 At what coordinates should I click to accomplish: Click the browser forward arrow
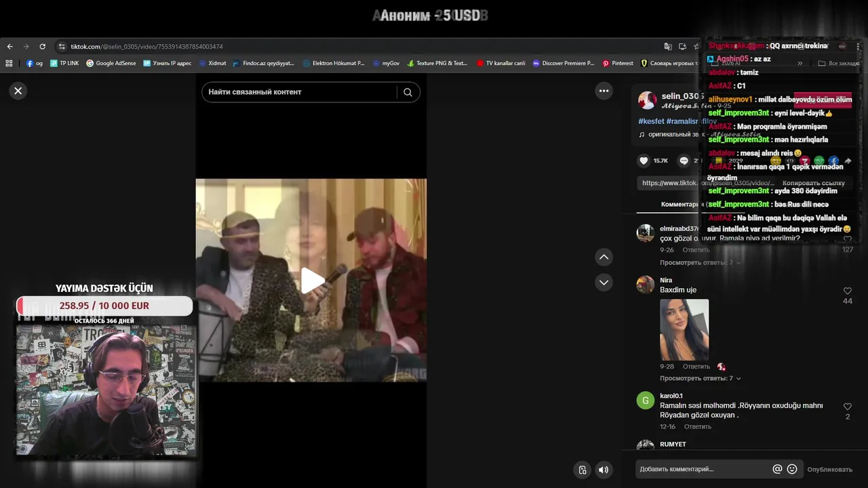[x=26, y=47]
